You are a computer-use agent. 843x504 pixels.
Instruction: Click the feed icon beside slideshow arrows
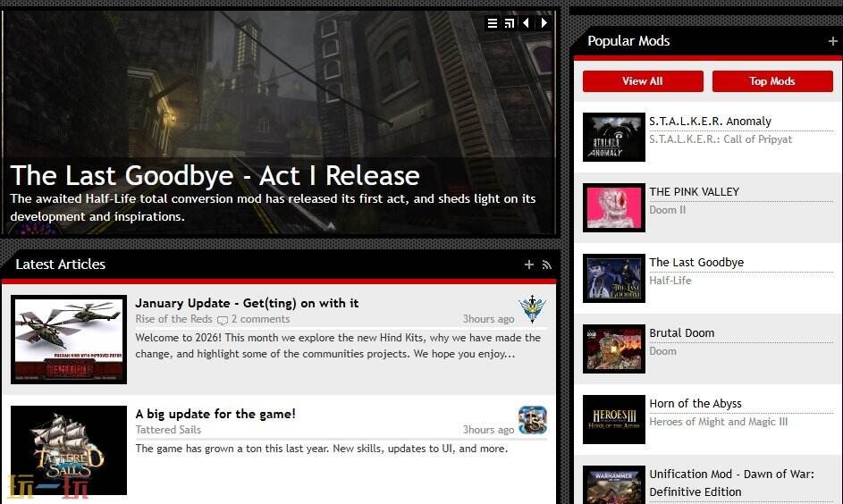510,23
